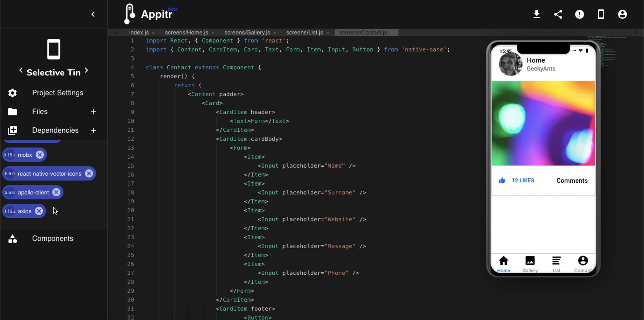Click the placeholder="Surname" code line
Screen dimensions: 644x320
(x=312, y=193)
